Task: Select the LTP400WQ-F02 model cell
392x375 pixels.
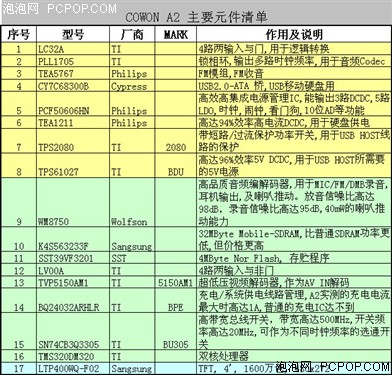Action: pyautogui.click(x=73, y=369)
